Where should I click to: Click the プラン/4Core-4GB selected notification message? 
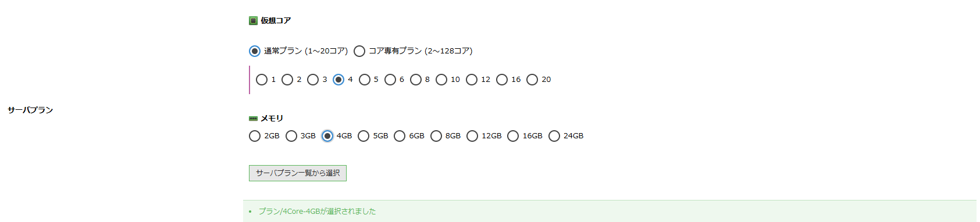pyautogui.click(x=317, y=212)
